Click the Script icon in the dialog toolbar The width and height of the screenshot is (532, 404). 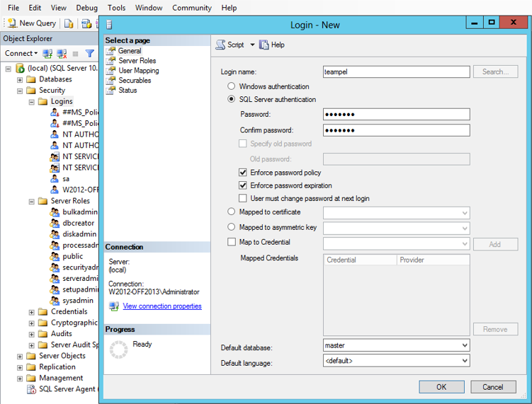[x=220, y=45]
